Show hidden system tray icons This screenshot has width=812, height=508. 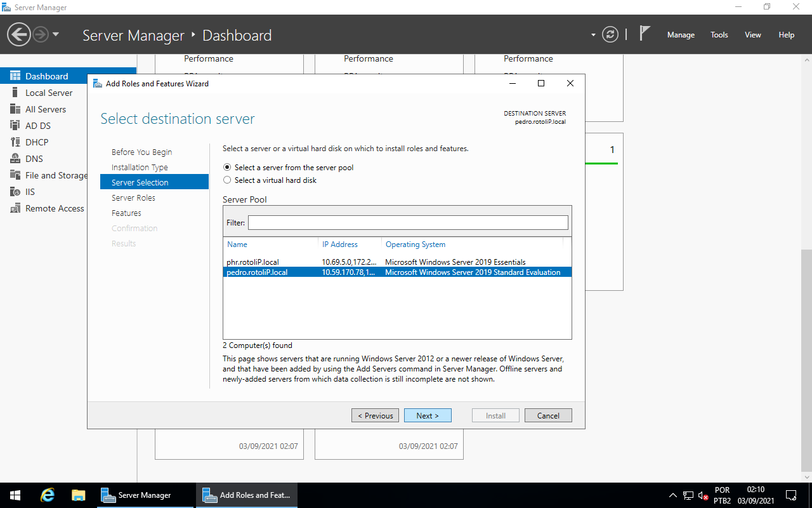tap(672, 495)
